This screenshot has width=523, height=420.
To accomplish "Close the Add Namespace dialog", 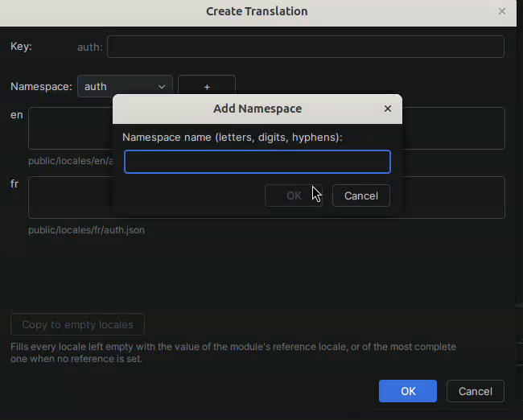I will tap(387, 109).
